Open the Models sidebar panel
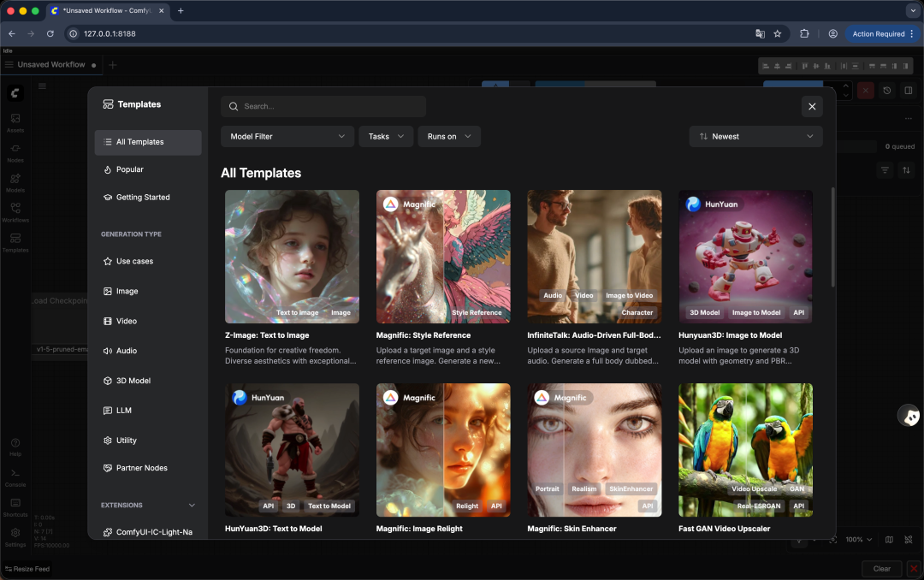Image resolution: width=924 pixels, height=580 pixels. click(x=15, y=183)
